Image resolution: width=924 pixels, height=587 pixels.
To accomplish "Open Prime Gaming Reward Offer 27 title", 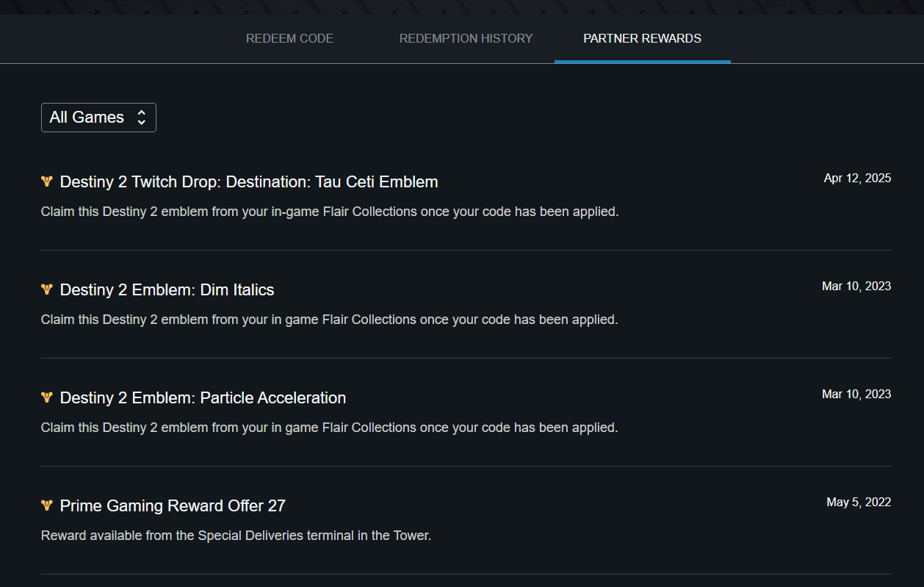I will 173,505.
